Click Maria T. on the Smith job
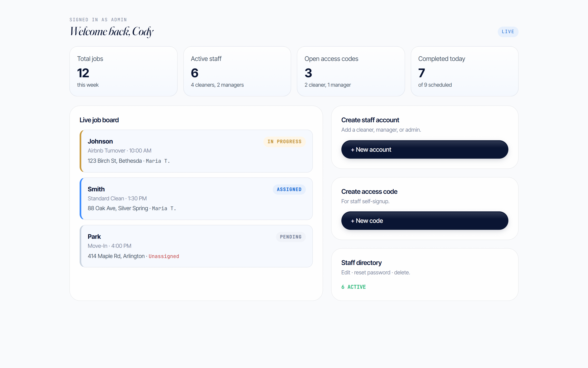The height and width of the screenshot is (368, 588). pos(164,209)
